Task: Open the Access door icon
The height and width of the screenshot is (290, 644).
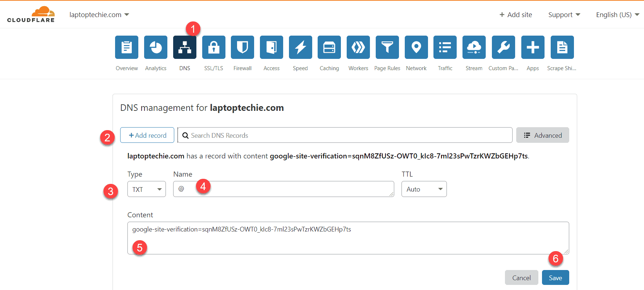Action: (x=272, y=47)
